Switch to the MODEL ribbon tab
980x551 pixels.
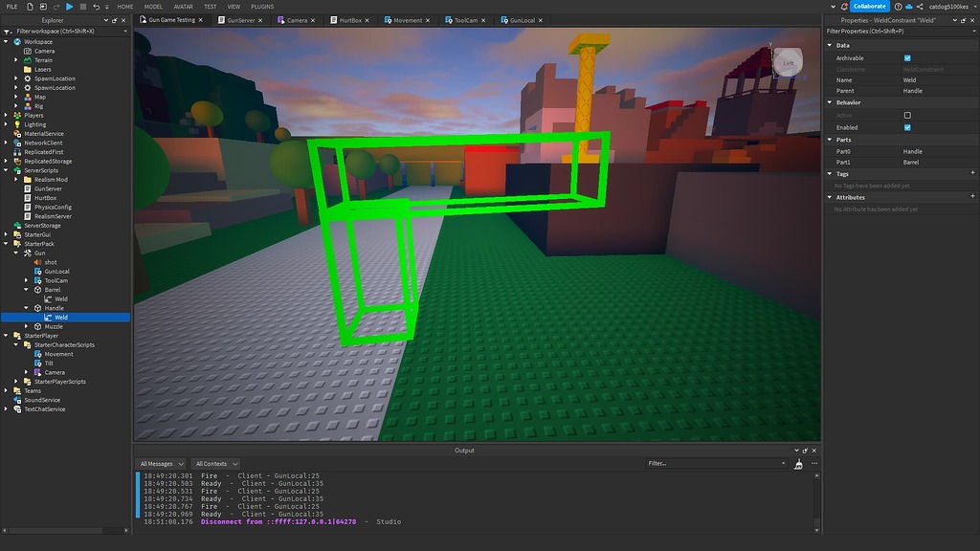(x=153, y=7)
